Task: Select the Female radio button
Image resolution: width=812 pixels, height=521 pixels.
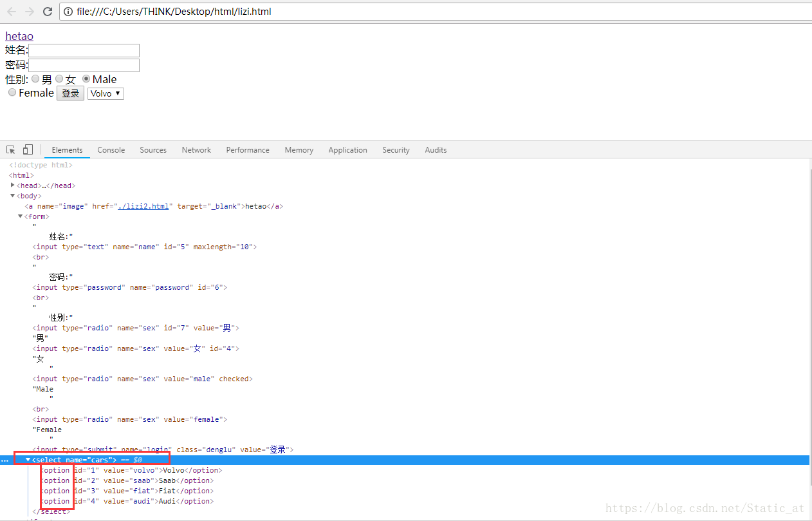Action: (12, 92)
